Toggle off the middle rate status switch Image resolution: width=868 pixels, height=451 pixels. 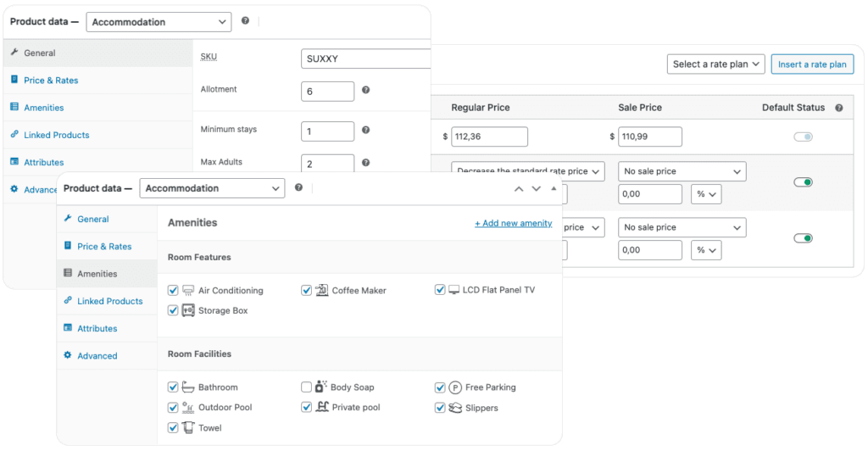pyautogui.click(x=803, y=182)
